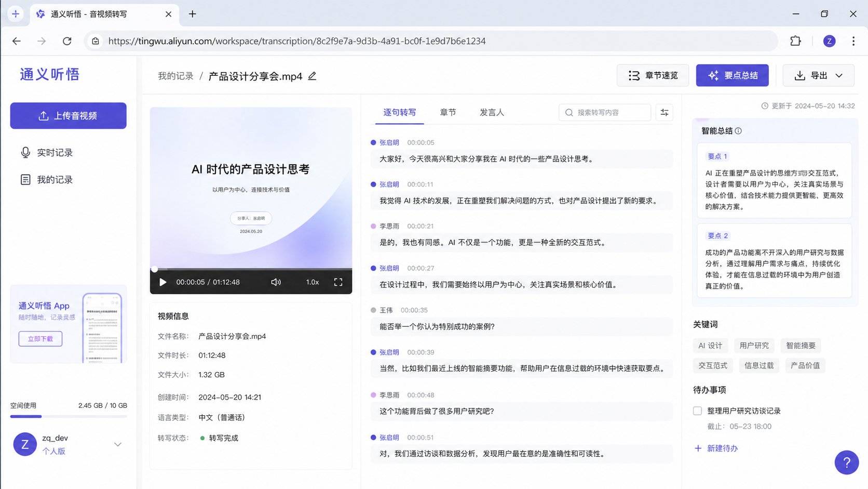The width and height of the screenshot is (868, 489).
Task: Check the 整理用户研究访谈记录 todo checkbox
Action: (697, 411)
